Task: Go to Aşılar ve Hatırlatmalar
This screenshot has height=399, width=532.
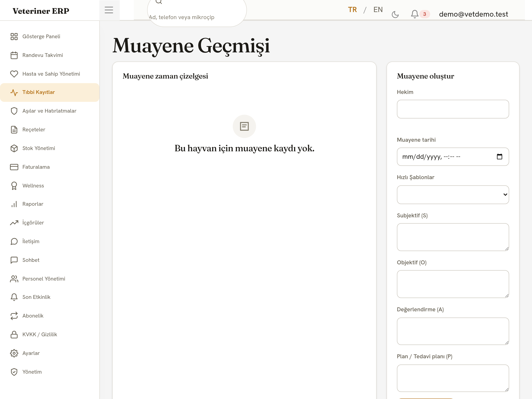Action: (49, 111)
